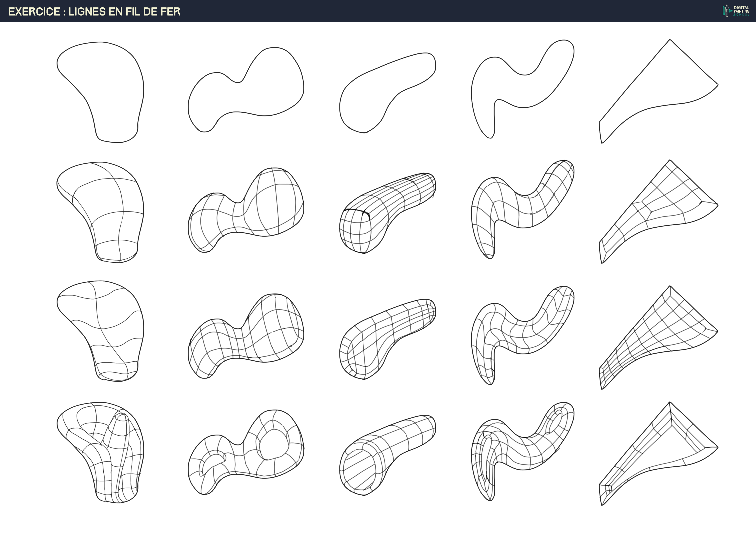Image resolution: width=756 pixels, height=534 pixels.
Task: Select the empty pear-shaped blob outline
Action: 105,89
